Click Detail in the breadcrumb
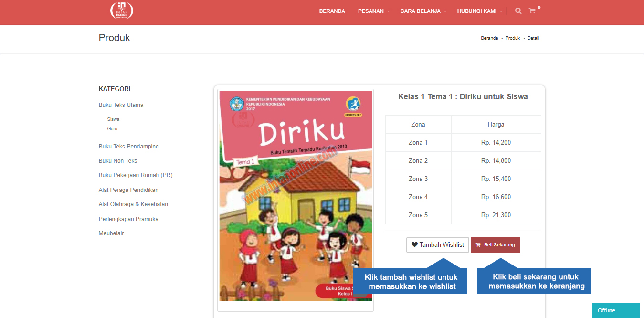644x318 pixels. coord(533,38)
